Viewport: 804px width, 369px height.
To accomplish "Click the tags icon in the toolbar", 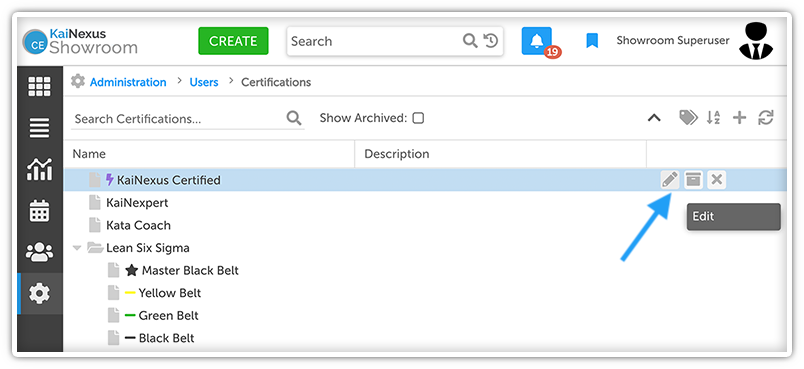I will coord(688,118).
